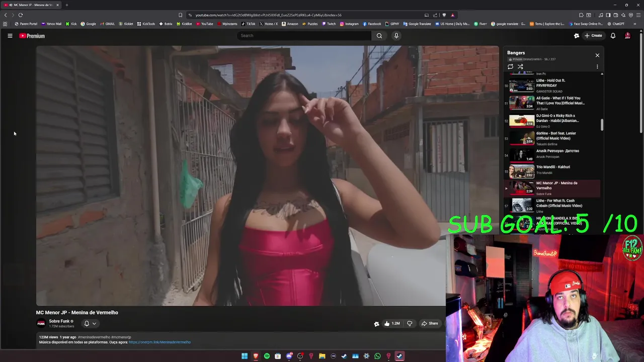644x362 pixels.
Task: Open File Explorer from the taskbar
Action: tap(322, 356)
